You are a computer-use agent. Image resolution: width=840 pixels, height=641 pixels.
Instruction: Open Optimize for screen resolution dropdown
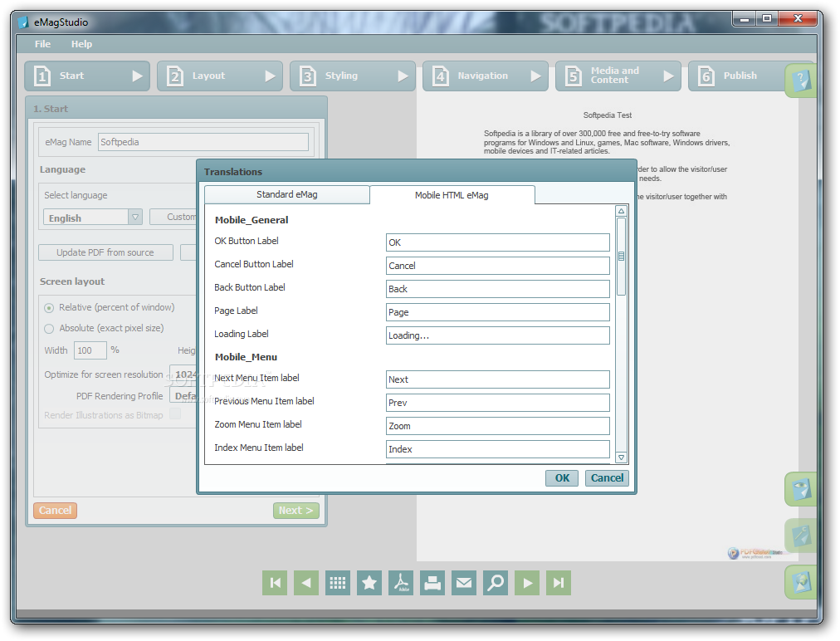183,374
